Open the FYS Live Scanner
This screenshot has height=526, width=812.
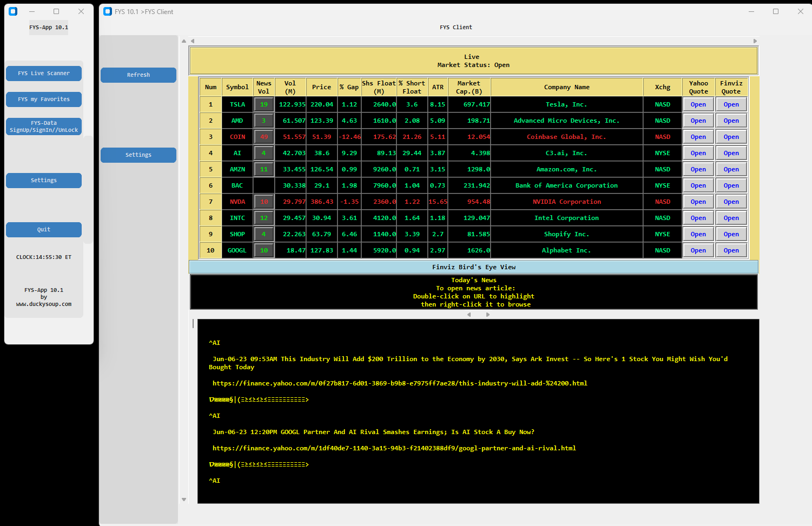[x=44, y=74]
